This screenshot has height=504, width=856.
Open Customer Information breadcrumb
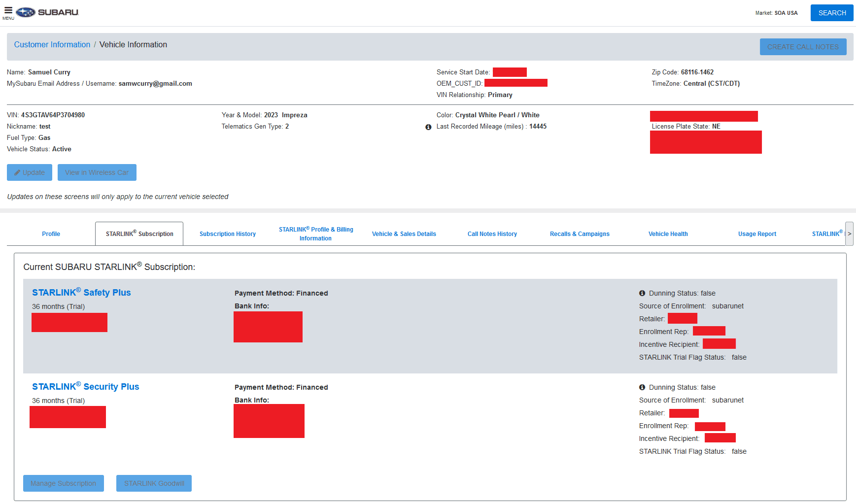pos(52,44)
